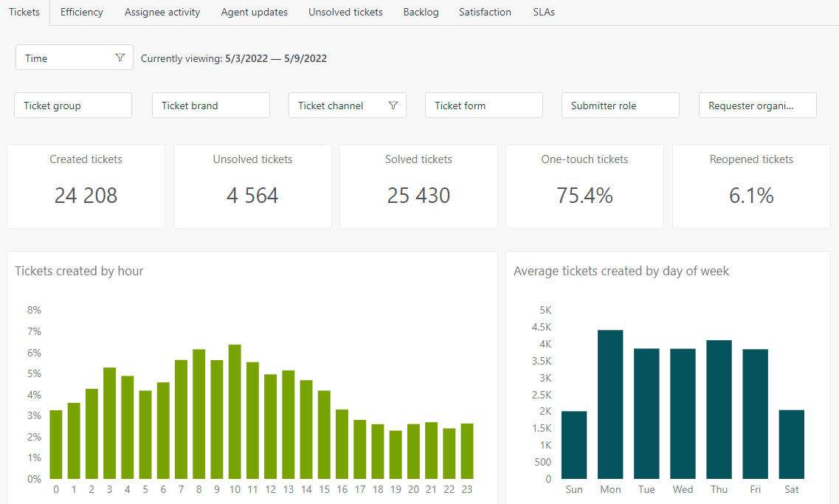This screenshot has height=504, width=839.
Task: Open the Ticket group filter
Action: coord(72,105)
